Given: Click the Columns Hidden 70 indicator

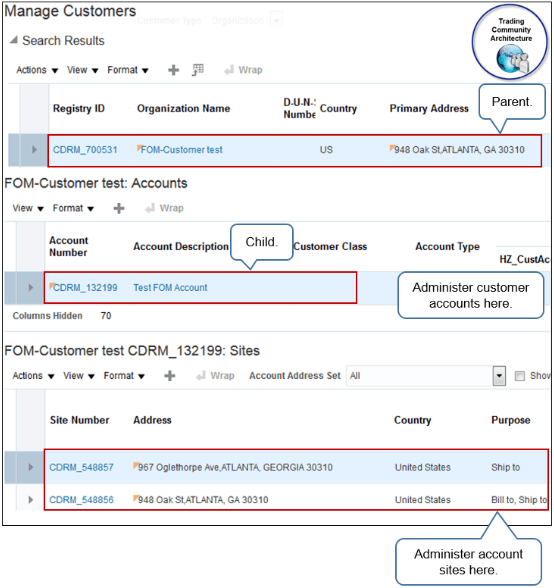Looking at the screenshot, I should 62,316.
